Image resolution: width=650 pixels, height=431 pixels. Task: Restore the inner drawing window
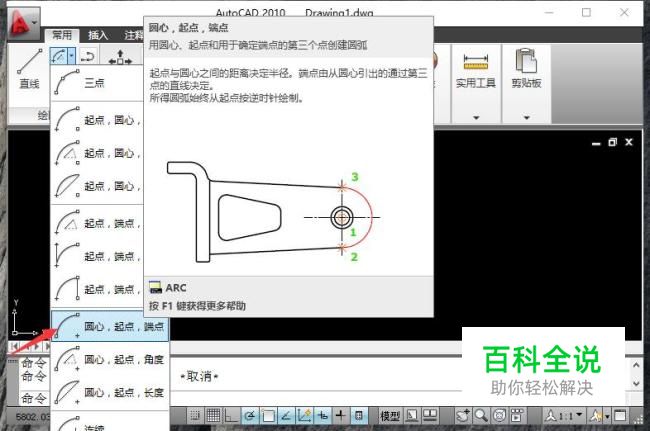click(x=612, y=142)
